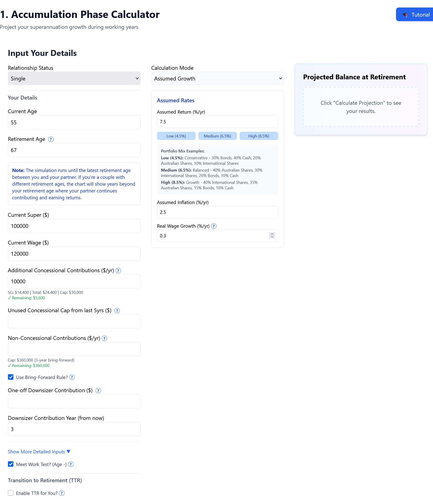This screenshot has width=433, height=504.
Task: Click help icon for Real Wage Growth
Action: [x=214, y=226]
